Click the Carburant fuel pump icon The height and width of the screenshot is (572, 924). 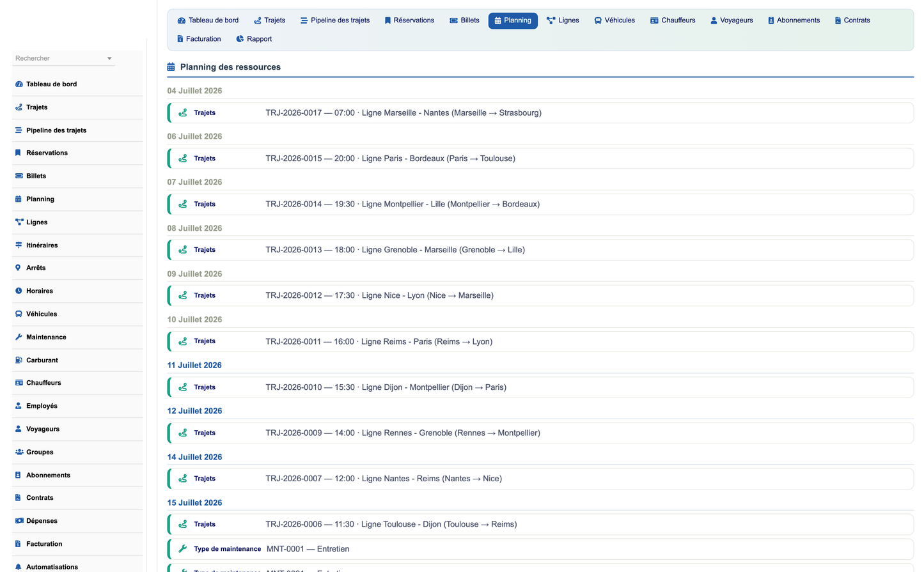(x=19, y=360)
